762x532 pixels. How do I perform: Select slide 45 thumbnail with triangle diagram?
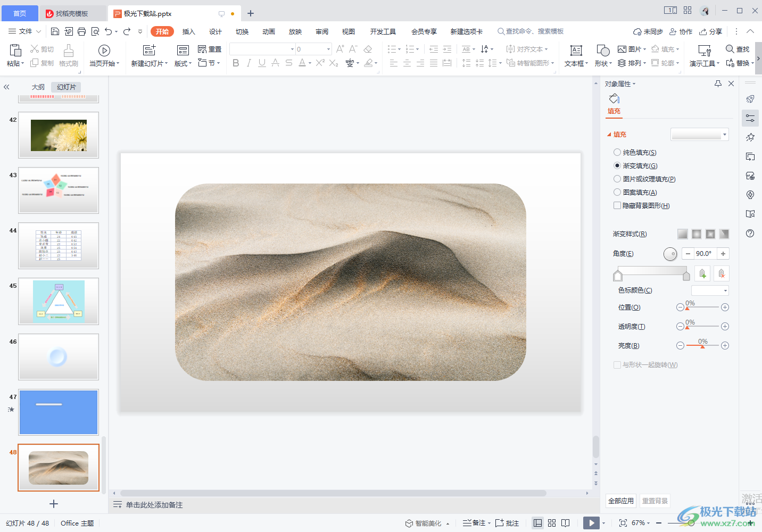tap(59, 301)
